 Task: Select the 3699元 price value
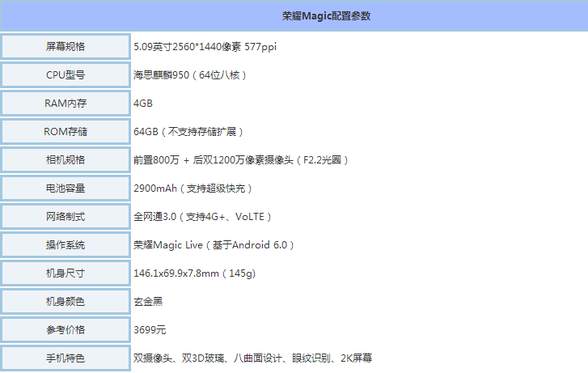[x=150, y=330]
